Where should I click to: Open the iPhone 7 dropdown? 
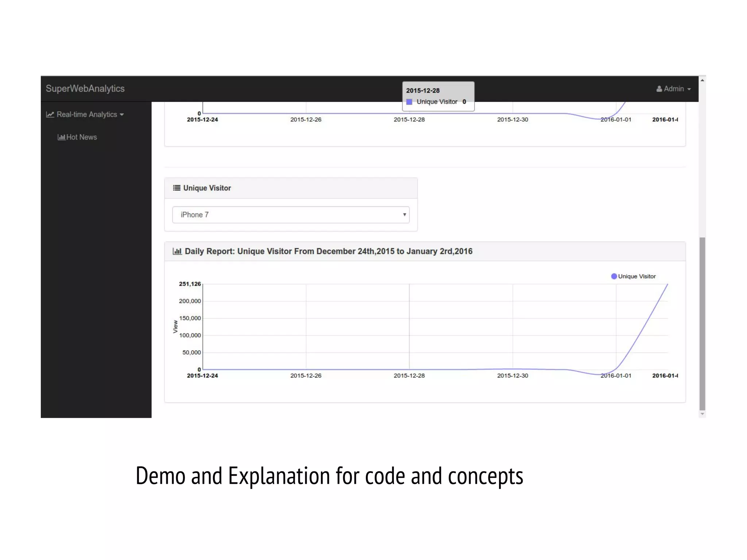291,215
